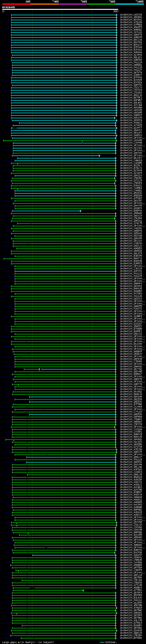The height and width of the screenshot is (644, 146).
Task: Select the UniRef100_Q57V55 entry
Action: 131,522
